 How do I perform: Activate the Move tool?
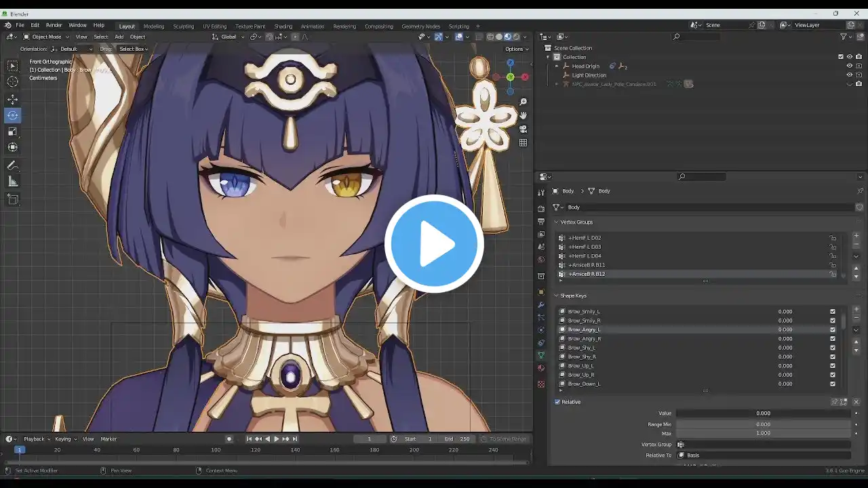(13, 100)
